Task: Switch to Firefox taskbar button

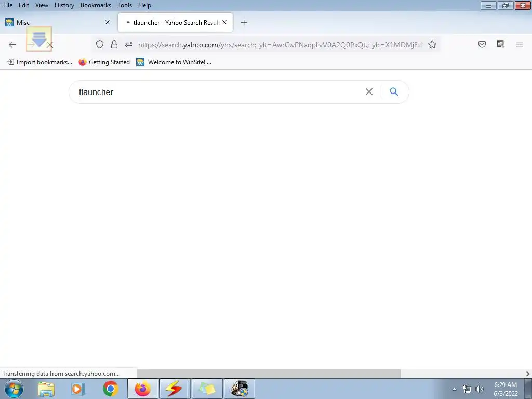Action: (143, 389)
